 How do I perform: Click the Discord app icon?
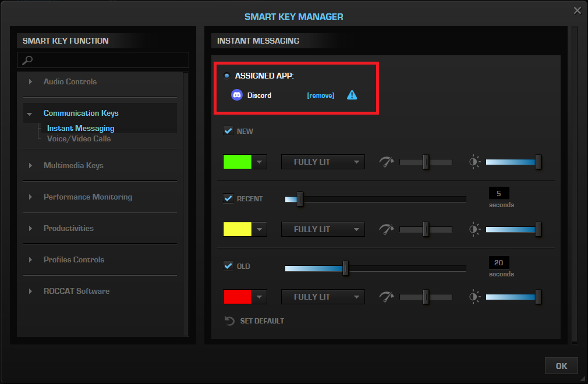[236, 95]
